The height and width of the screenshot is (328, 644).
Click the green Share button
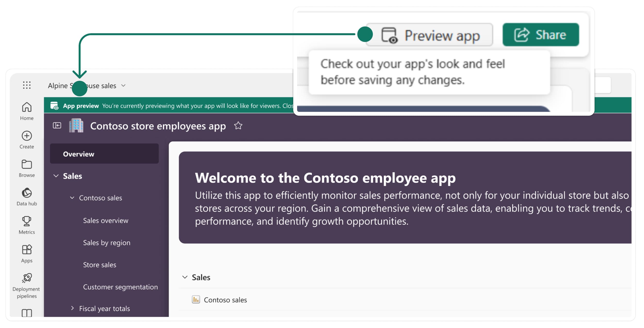click(x=540, y=35)
